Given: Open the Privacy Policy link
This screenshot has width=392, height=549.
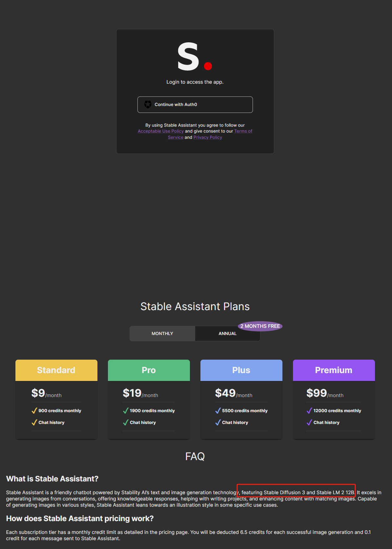Looking at the screenshot, I should (208, 137).
